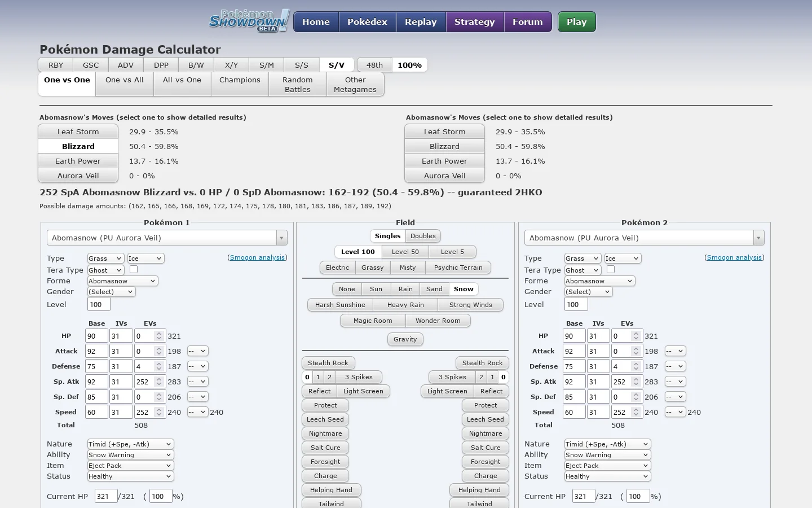The height and width of the screenshot is (508, 812).
Task: Open Pokémon 2 Forme dropdown
Action: 600,281
